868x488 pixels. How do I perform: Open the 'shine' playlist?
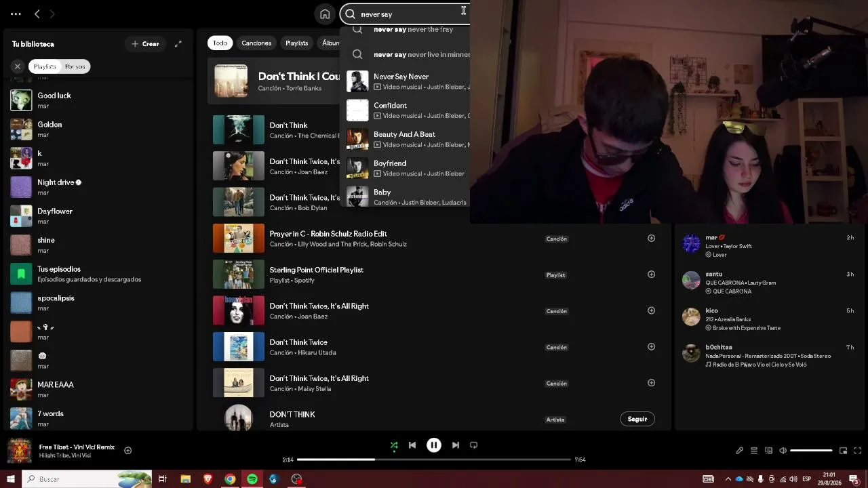pos(98,245)
